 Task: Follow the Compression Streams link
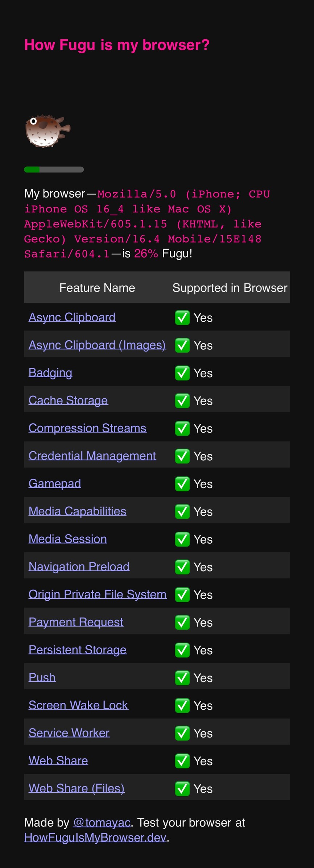click(x=87, y=428)
